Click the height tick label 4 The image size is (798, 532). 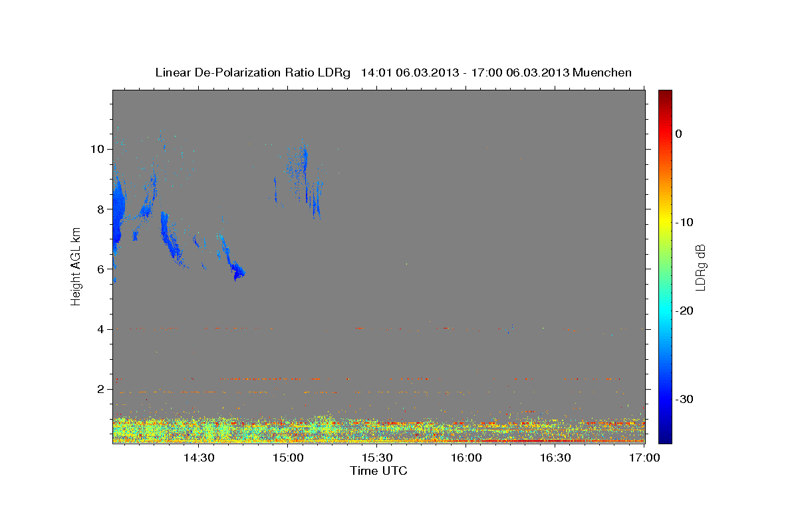pyautogui.click(x=101, y=329)
